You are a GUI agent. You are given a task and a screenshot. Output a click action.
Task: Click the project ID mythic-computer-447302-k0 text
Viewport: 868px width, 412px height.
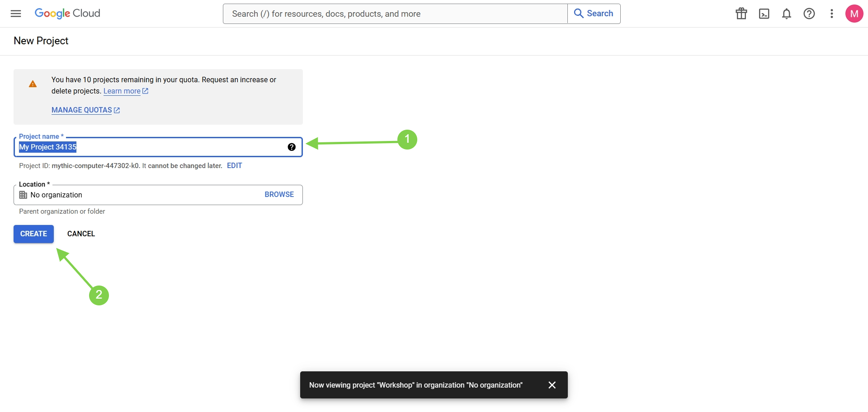[x=95, y=166]
